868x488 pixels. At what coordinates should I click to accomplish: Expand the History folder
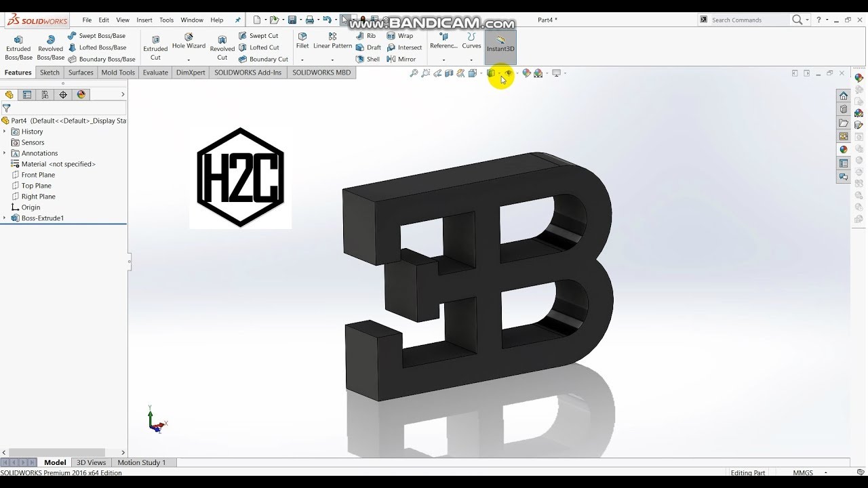pos(4,131)
